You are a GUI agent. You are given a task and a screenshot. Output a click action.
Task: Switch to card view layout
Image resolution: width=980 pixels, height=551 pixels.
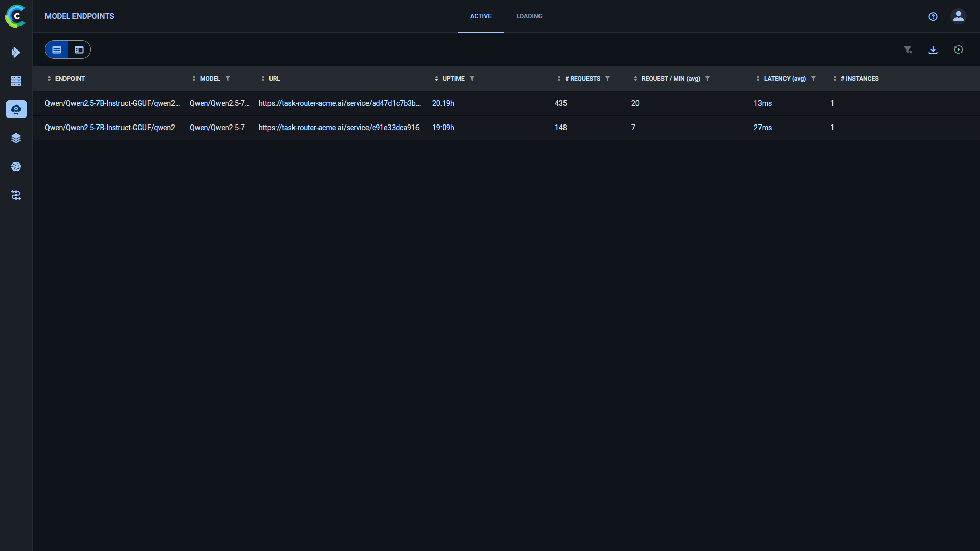click(79, 49)
